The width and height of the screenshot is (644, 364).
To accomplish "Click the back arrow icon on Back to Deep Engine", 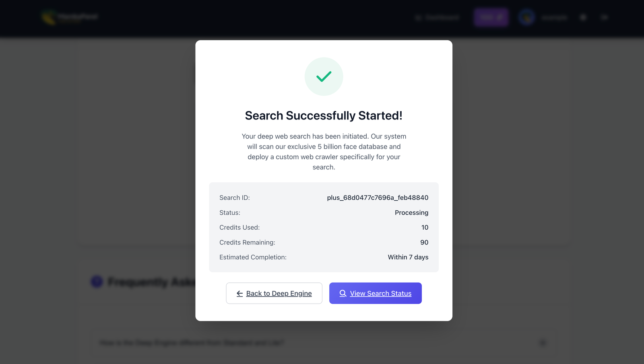I will click(239, 293).
